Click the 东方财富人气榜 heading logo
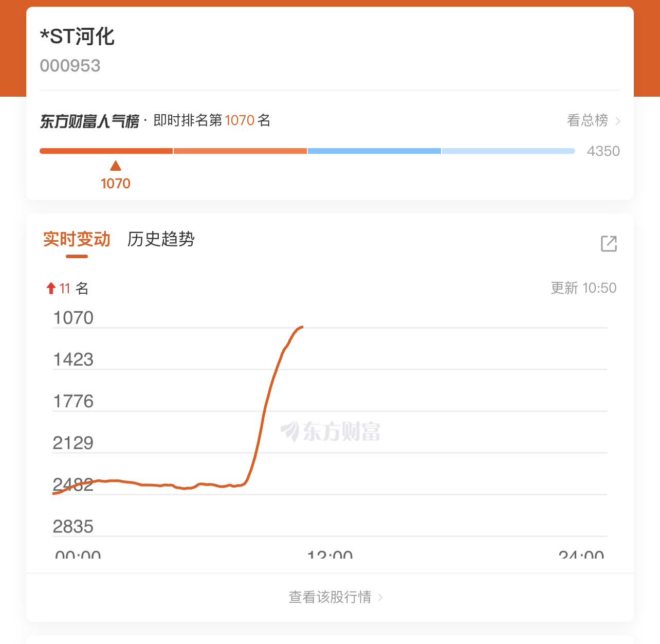 [89, 121]
